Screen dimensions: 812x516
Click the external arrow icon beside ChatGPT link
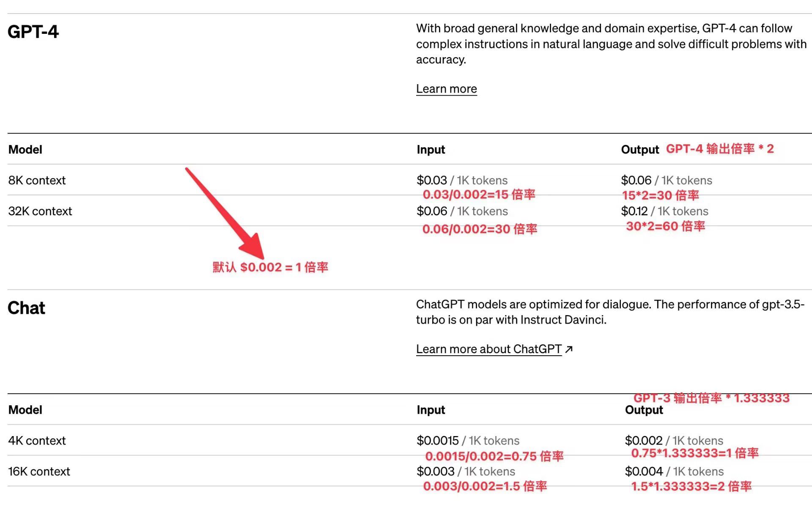click(x=569, y=349)
